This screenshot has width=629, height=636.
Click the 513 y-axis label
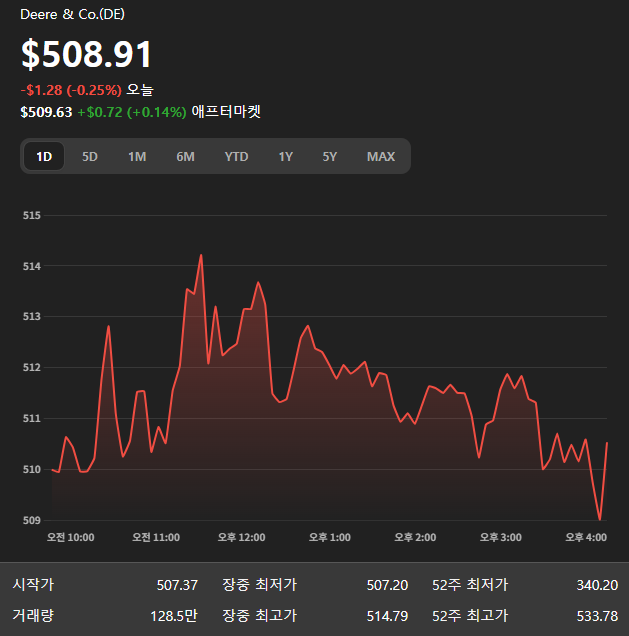(x=32, y=316)
